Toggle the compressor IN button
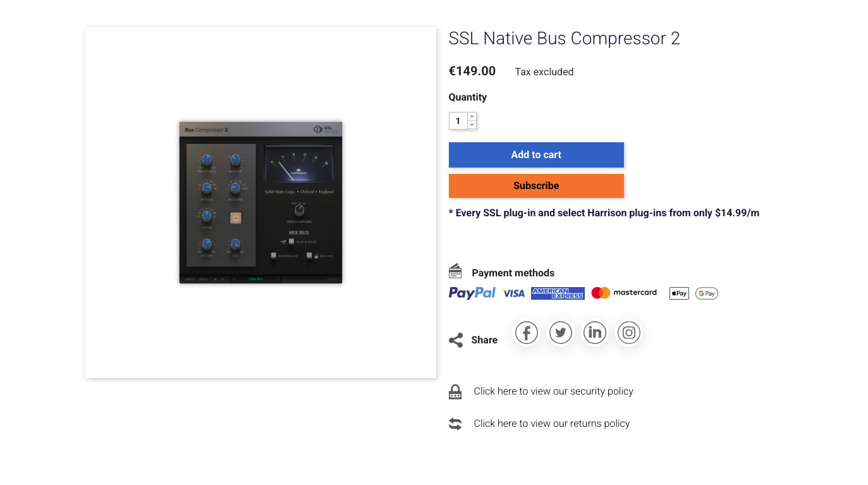The image size is (868, 485). point(236,218)
